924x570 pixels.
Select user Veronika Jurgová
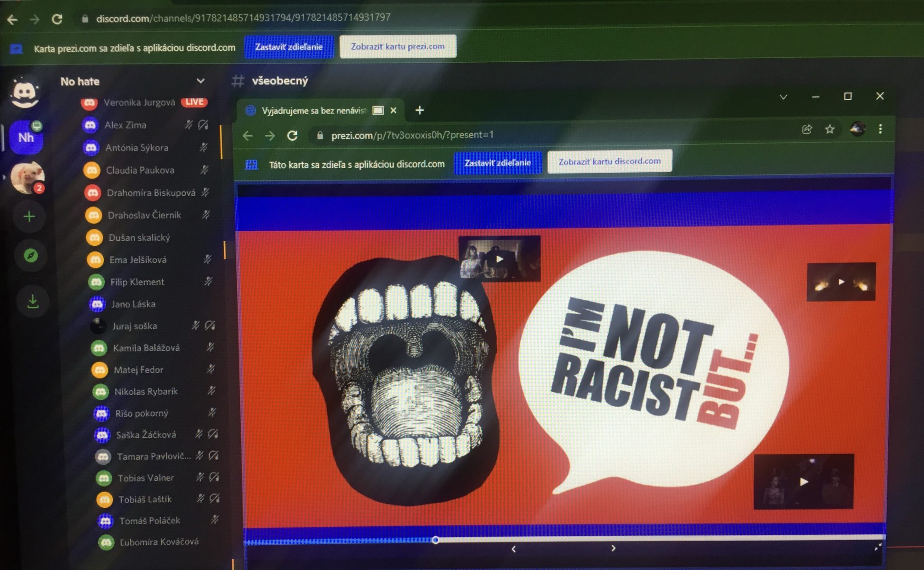coord(139,102)
